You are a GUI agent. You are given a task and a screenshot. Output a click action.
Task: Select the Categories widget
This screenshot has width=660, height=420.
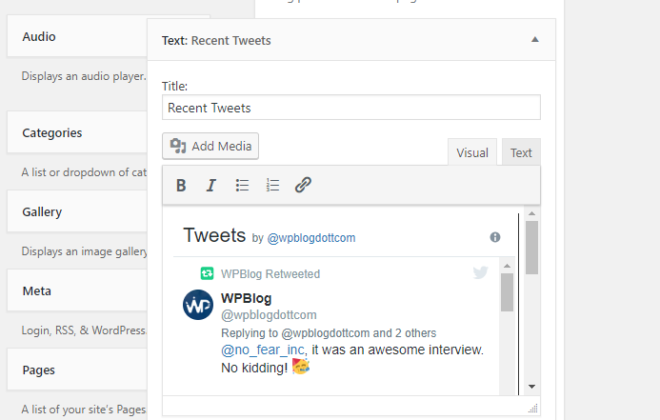(x=77, y=133)
